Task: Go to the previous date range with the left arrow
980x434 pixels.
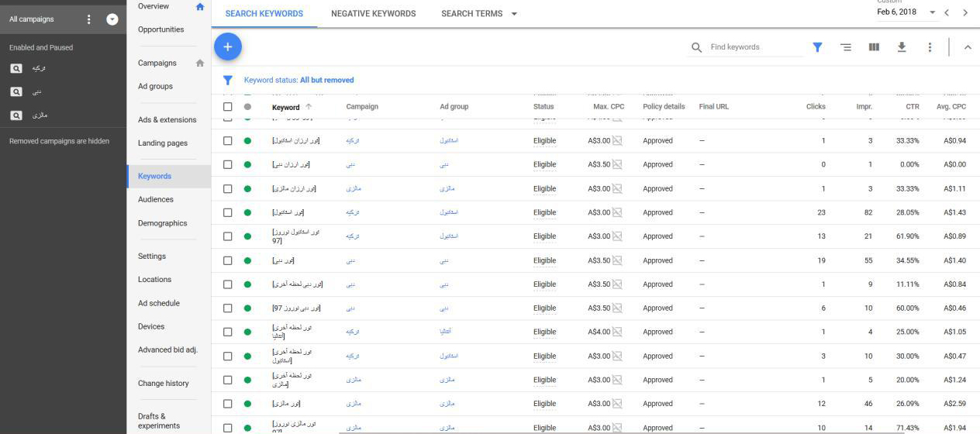Action: pos(947,13)
